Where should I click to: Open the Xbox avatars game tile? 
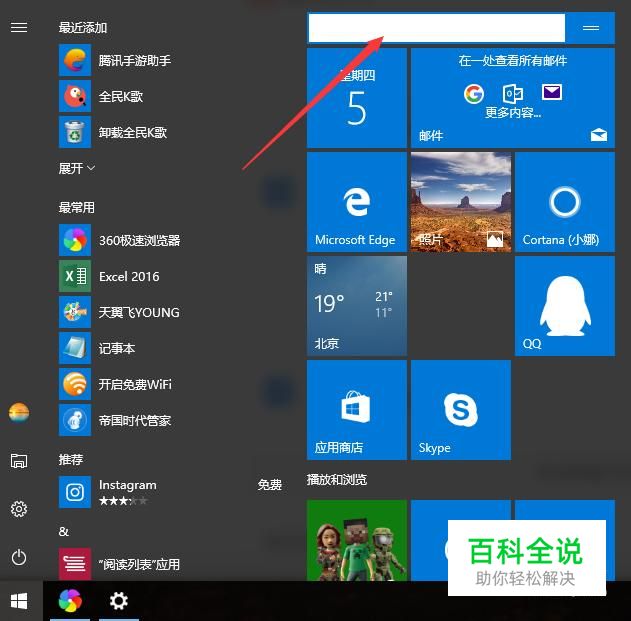tap(357, 540)
